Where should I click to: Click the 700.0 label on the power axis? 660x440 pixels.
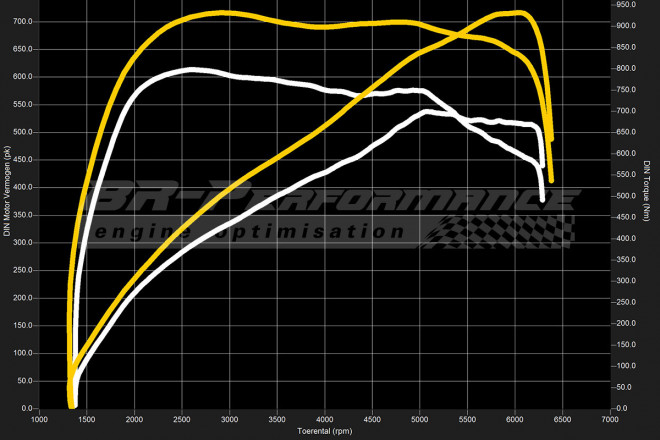[x=22, y=21]
